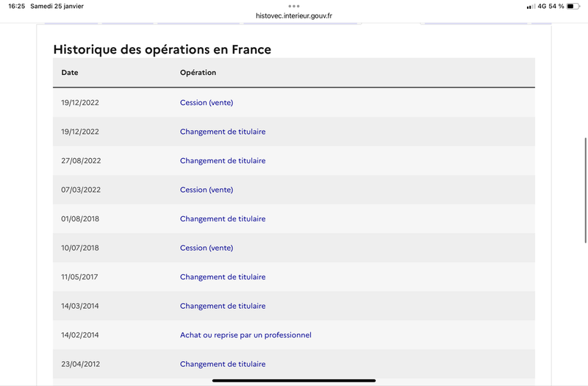The width and height of the screenshot is (588, 386).
Task: Select the Opération column header
Action: point(198,72)
